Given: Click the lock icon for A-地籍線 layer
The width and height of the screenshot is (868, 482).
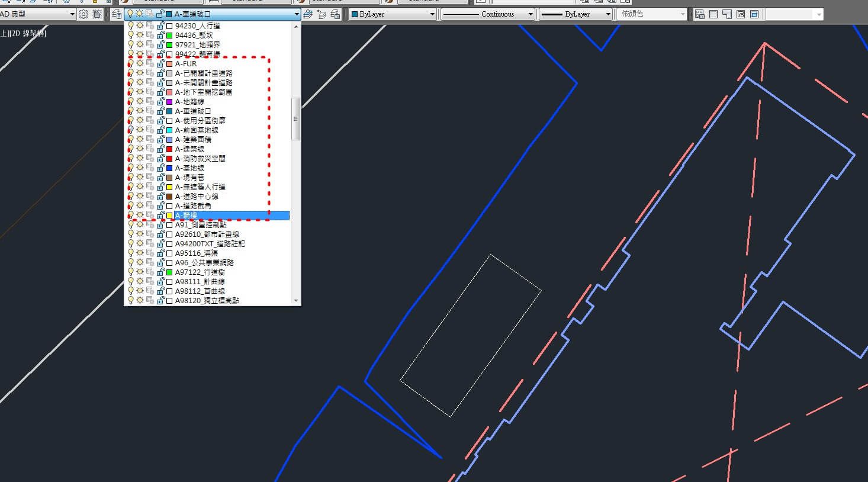Looking at the screenshot, I should coord(160,101).
